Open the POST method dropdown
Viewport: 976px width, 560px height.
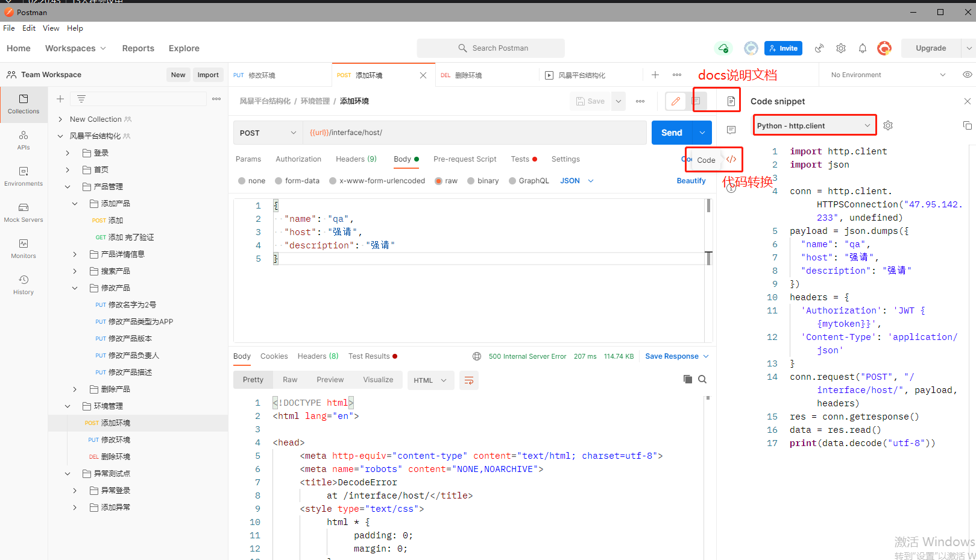268,133
